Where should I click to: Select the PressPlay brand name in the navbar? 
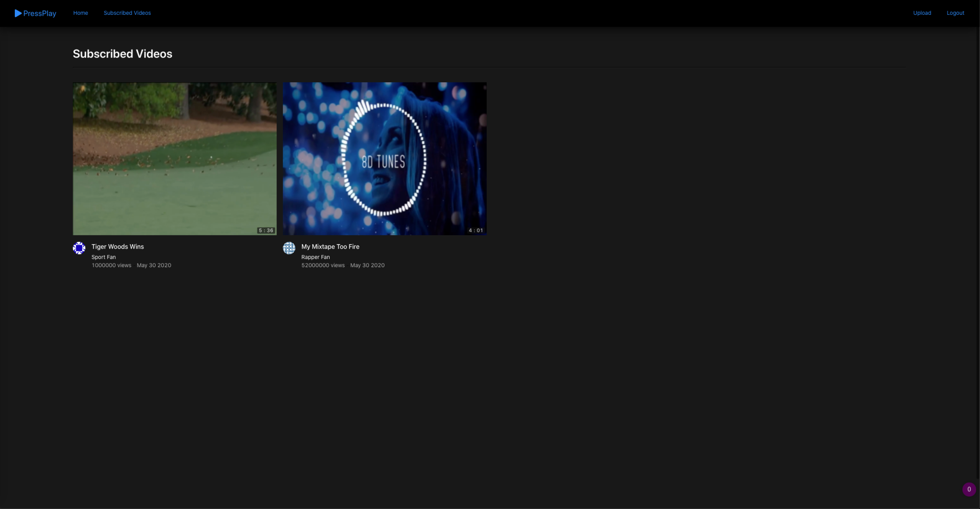41,13
